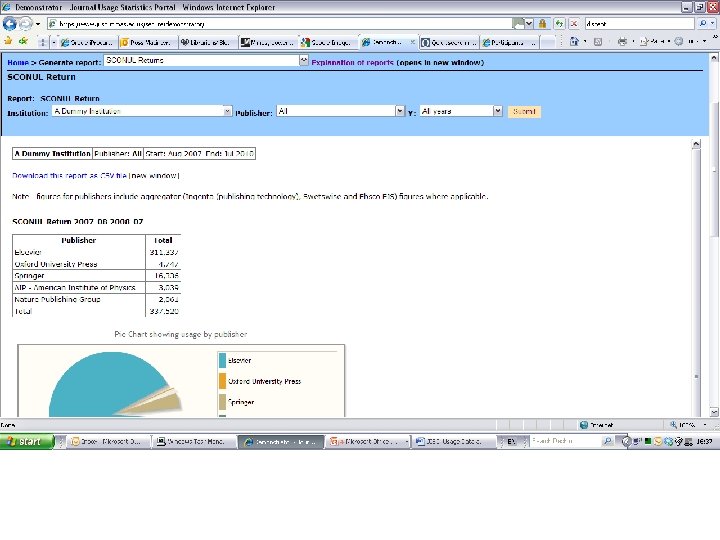Screen dimensions: 720x540
Task: Click the Nature Publishing Group row
Action: [x=96, y=299]
